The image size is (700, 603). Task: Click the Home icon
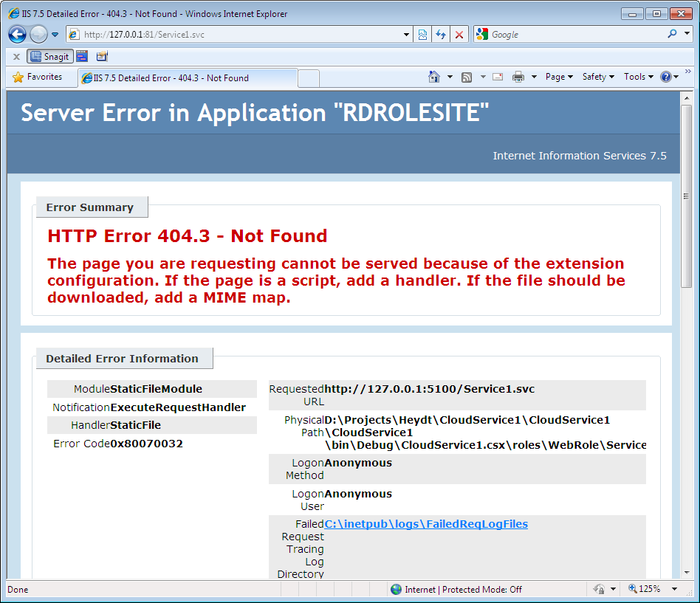(x=434, y=77)
